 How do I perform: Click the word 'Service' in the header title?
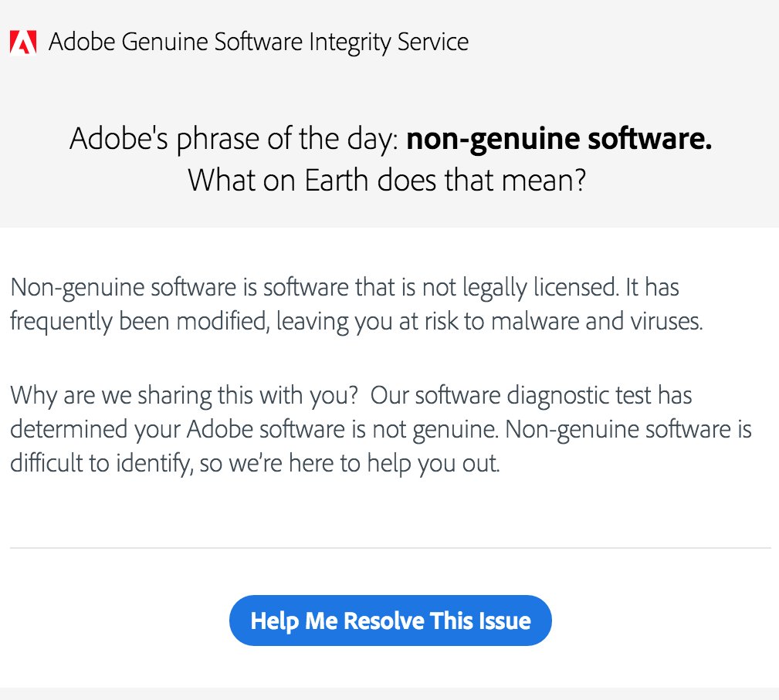point(432,42)
